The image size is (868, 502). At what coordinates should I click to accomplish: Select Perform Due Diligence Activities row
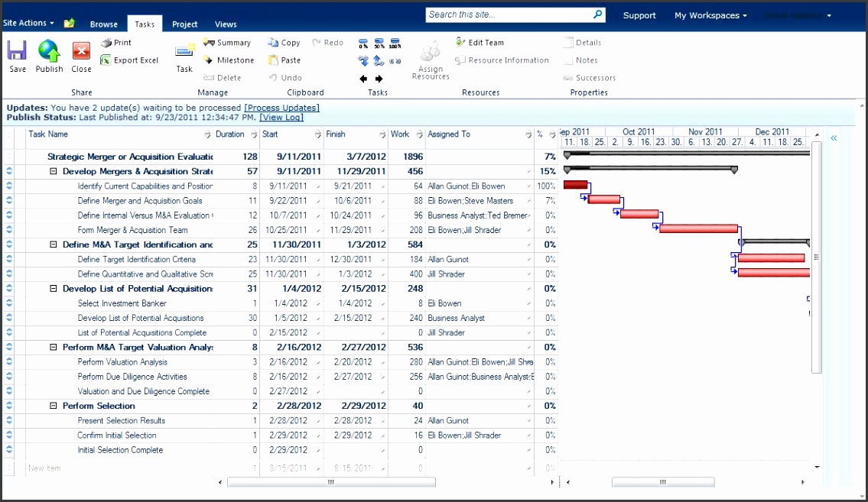(280, 377)
